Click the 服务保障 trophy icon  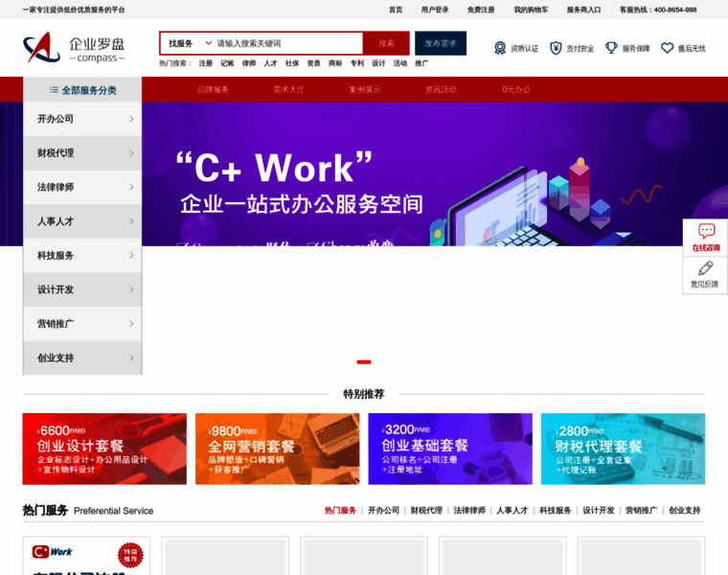(611, 47)
